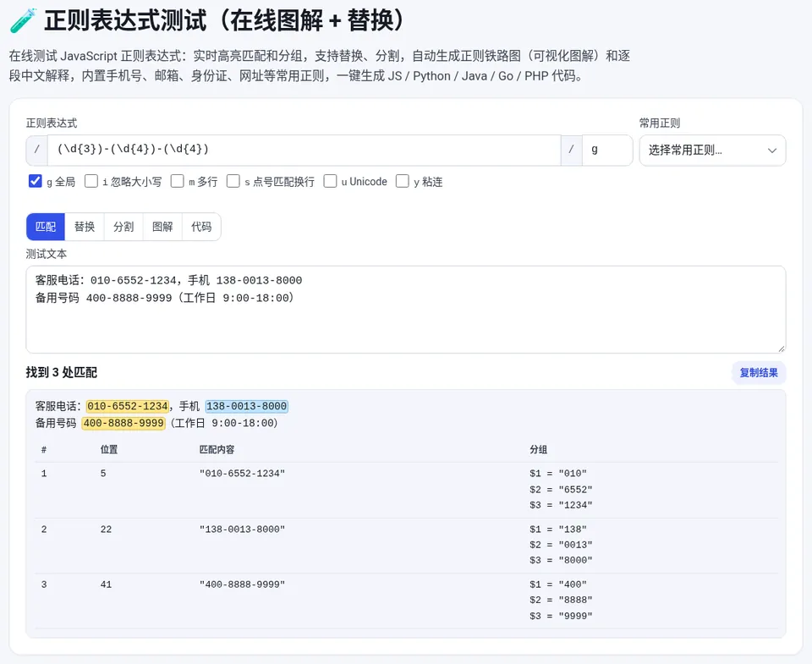Image resolution: width=812 pixels, height=664 pixels.
Task: Click the test text area's resize handle
Action: pyautogui.click(x=782, y=348)
